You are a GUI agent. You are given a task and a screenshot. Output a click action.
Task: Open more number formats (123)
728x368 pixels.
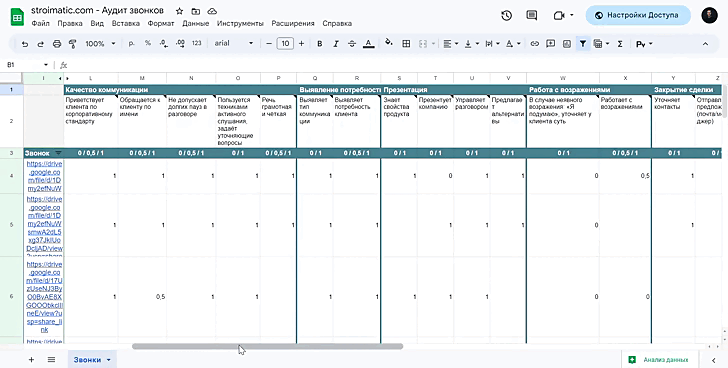[x=196, y=43]
